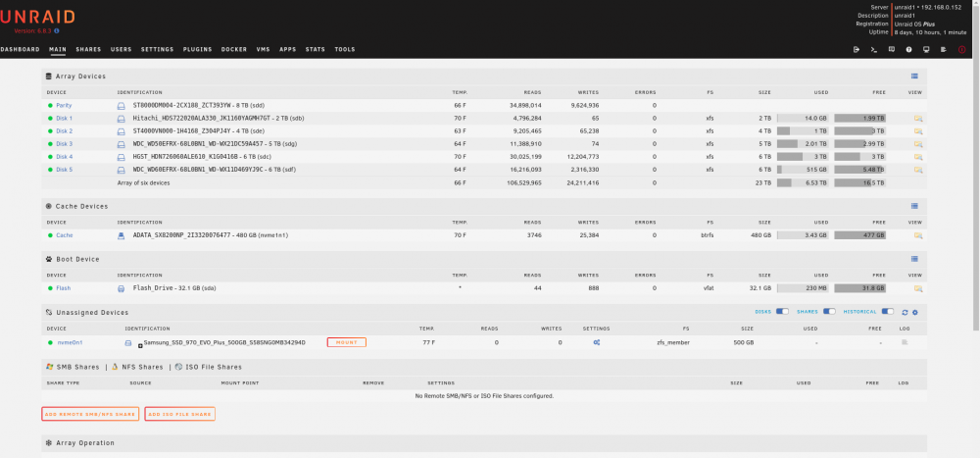Image resolution: width=980 pixels, height=458 pixels.
Task: Open the DOCKER tab
Action: click(x=234, y=49)
